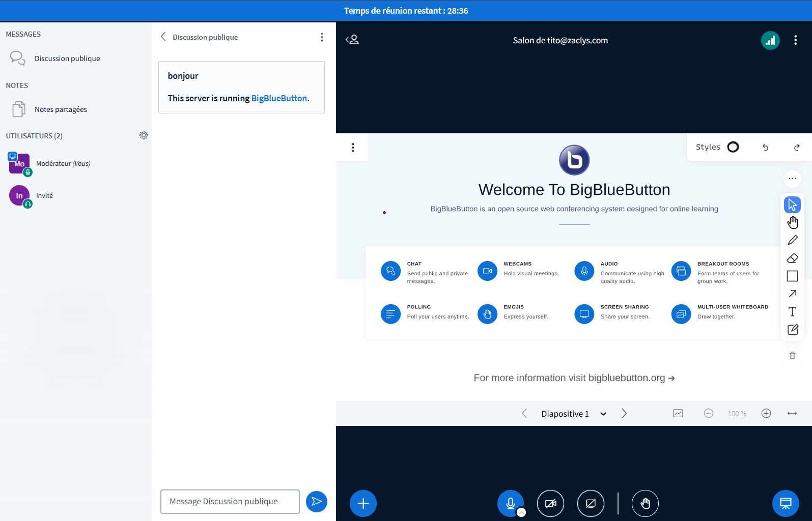Choose the sticky note tool
Screen dimensions: 812x521
click(x=792, y=330)
